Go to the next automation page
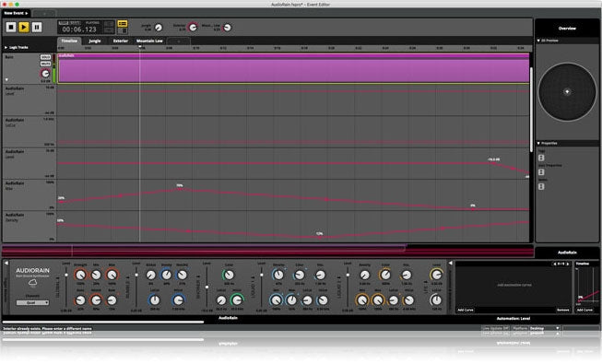The width and height of the screenshot is (602, 364). point(568,264)
